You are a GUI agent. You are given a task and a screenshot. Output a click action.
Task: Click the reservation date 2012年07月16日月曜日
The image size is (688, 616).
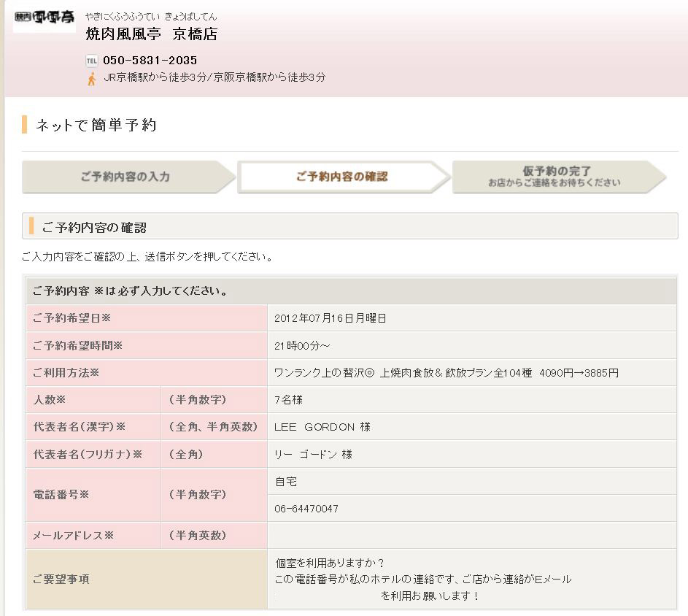click(330, 318)
